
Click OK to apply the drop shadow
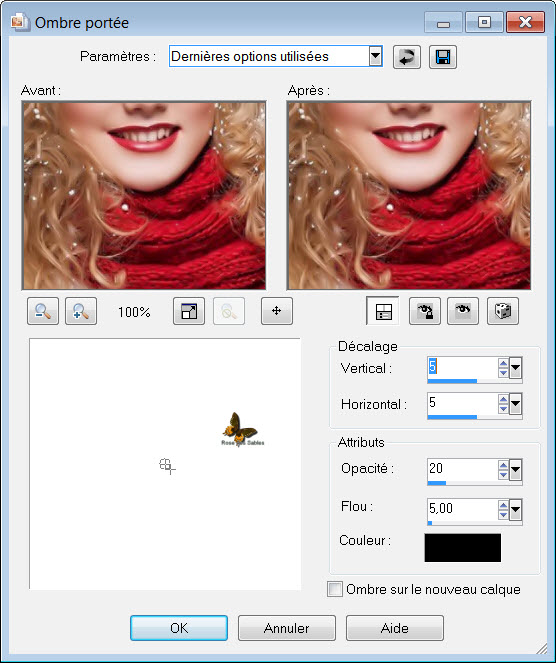pyautogui.click(x=179, y=628)
